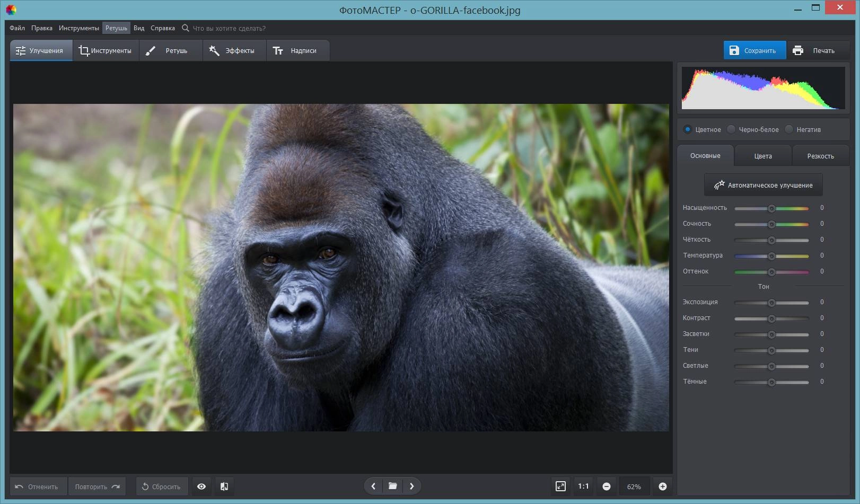860x504 pixels.
Task: Close the ФотоМАСТЕР window
Action: (840, 8)
